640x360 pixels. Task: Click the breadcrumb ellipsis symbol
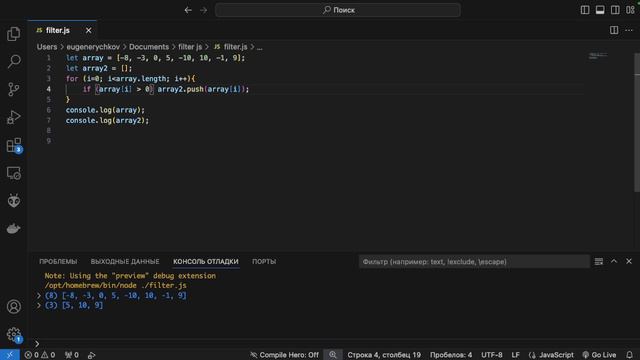pyautogui.click(x=260, y=47)
